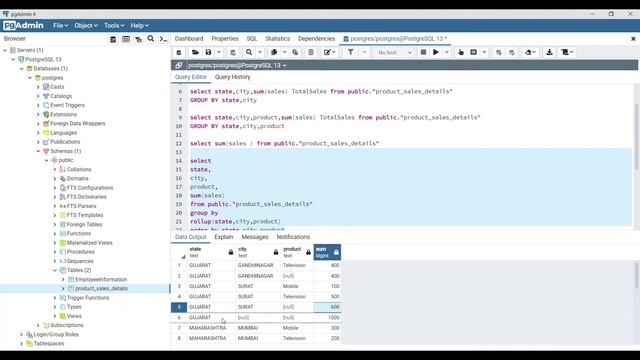Screen dimensions: 640x360
Task: Click the sum column header
Action: [327, 252]
